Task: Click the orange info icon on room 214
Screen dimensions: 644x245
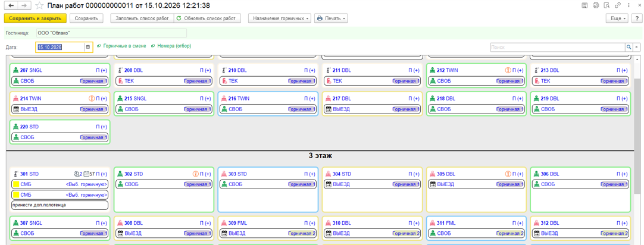Action: pos(92,99)
